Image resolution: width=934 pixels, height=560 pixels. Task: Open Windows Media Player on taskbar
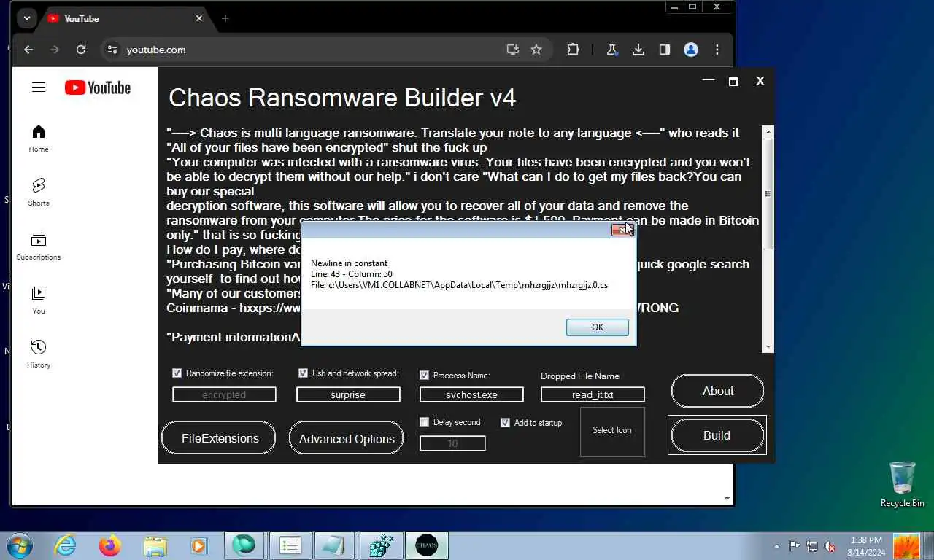[198, 545]
